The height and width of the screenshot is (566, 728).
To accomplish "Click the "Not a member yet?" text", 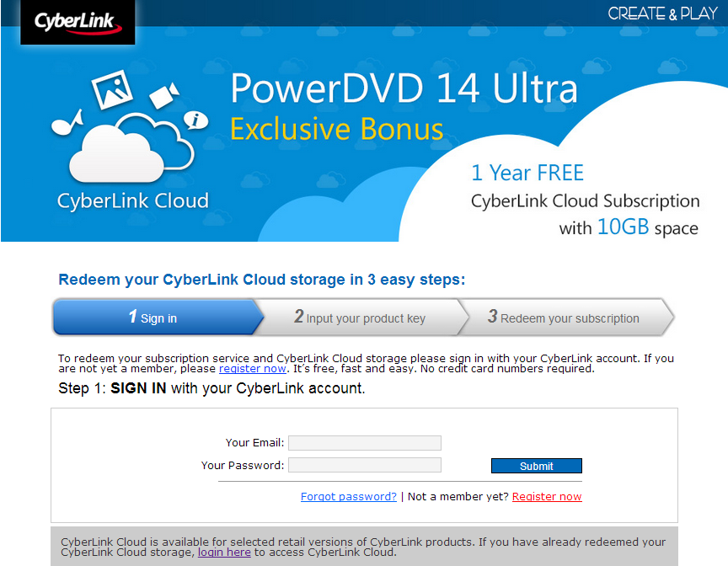I will coord(458,496).
